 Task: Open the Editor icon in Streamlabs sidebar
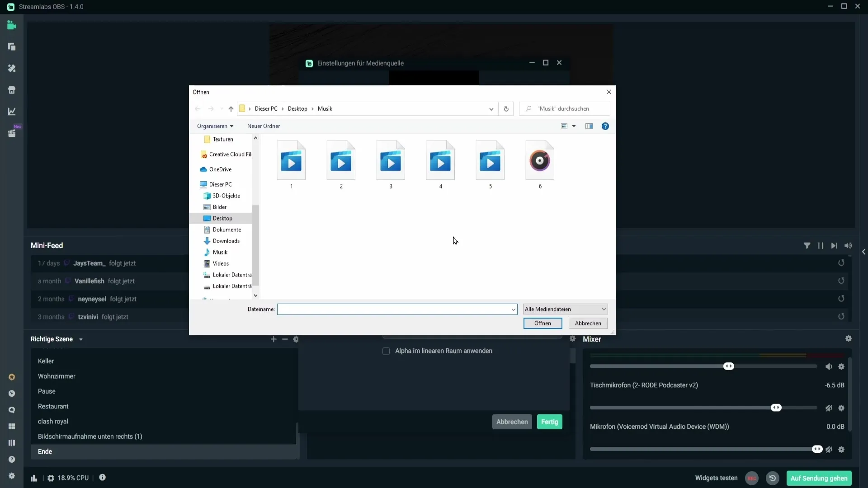coord(12,25)
